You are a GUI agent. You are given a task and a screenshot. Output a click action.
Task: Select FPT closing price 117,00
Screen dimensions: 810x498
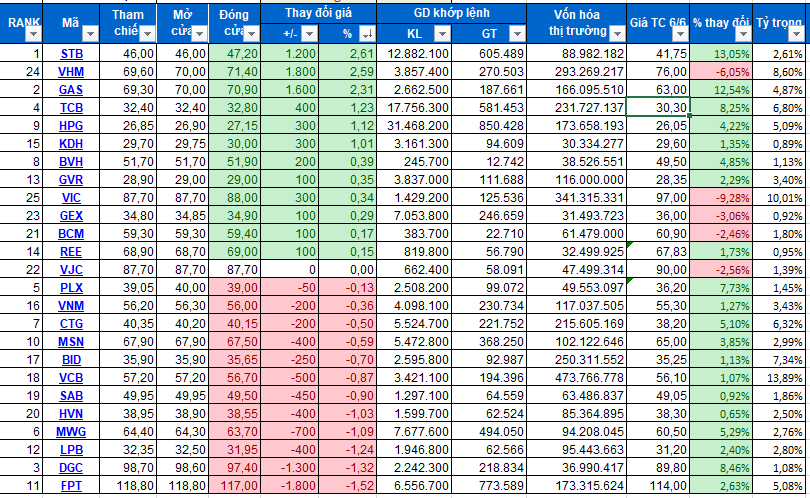235,486
